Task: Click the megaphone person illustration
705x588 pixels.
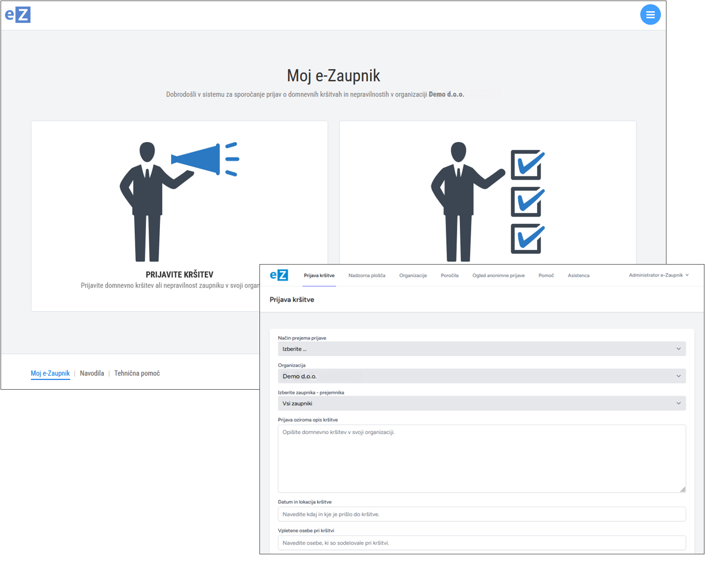Action: [x=179, y=202]
